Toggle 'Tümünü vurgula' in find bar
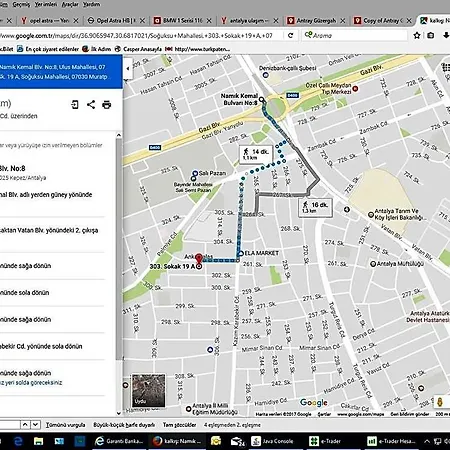The width and height of the screenshot is (450, 450). pos(65,425)
